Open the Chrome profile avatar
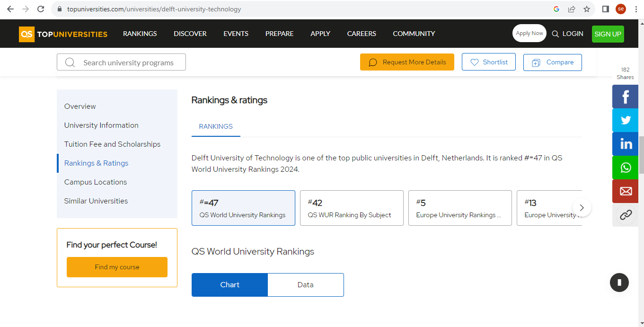644x327 pixels. [x=621, y=9]
